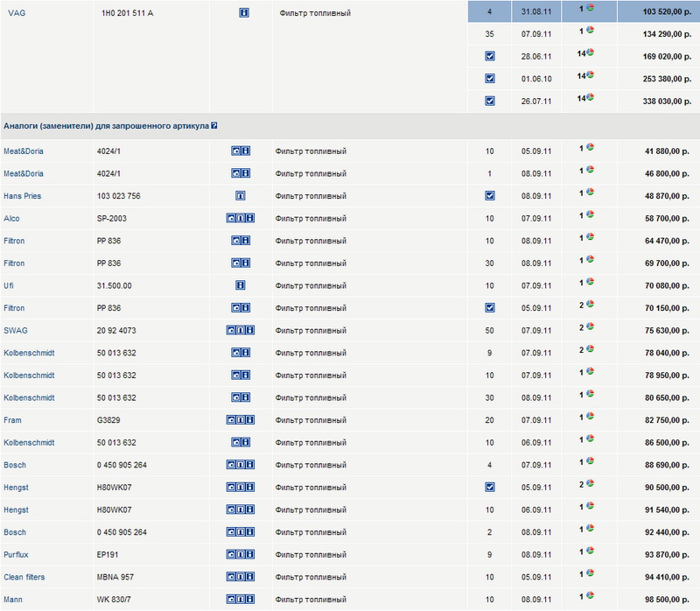Image resolution: width=700 pixels, height=611 pixels.
Task: Open the VAG brand link
Action: pos(17,13)
